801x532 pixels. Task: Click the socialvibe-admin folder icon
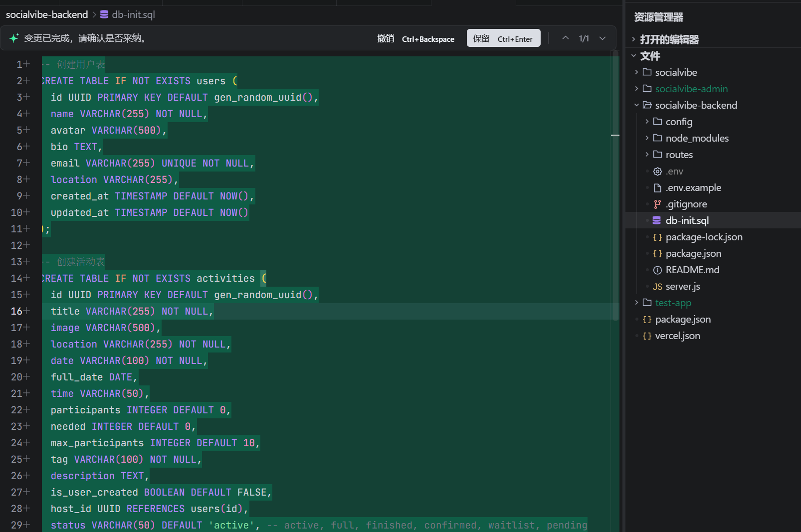[x=647, y=89]
